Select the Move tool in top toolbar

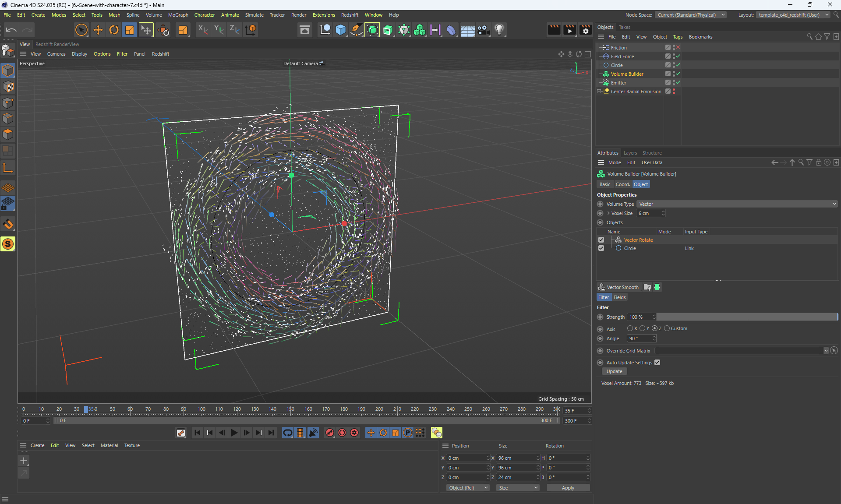(x=98, y=30)
